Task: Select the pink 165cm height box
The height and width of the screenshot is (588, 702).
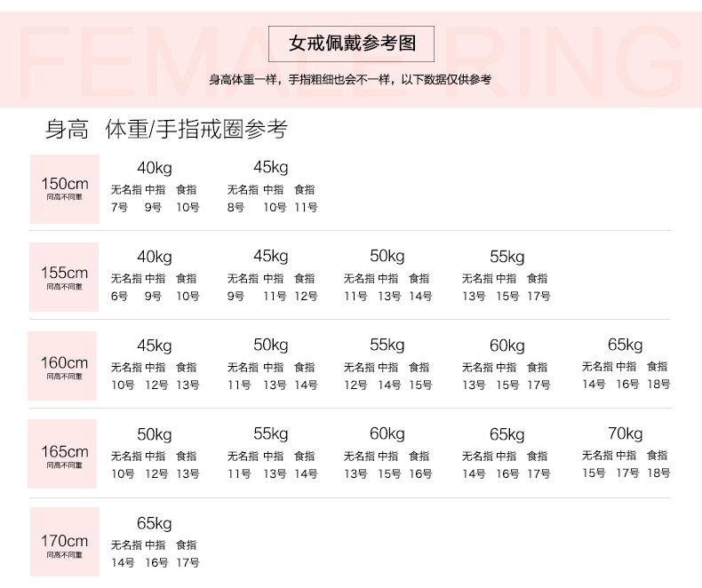Action: pyautogui.click(x=64, y=455)
